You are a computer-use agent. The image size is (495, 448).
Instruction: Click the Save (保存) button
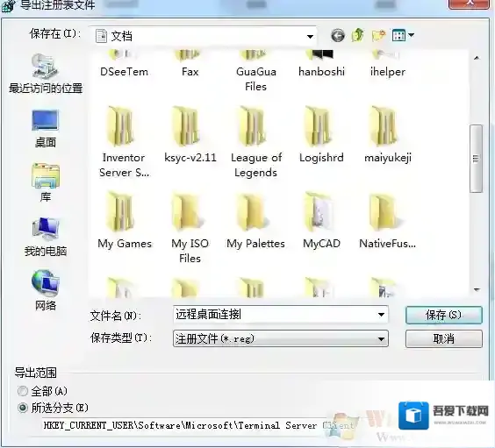(x=443, y=315)
